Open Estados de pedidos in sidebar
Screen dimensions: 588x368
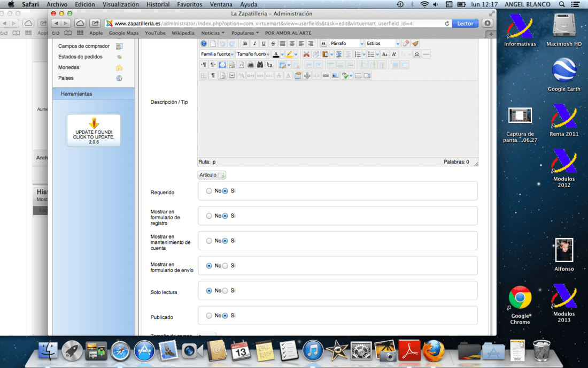80,57
